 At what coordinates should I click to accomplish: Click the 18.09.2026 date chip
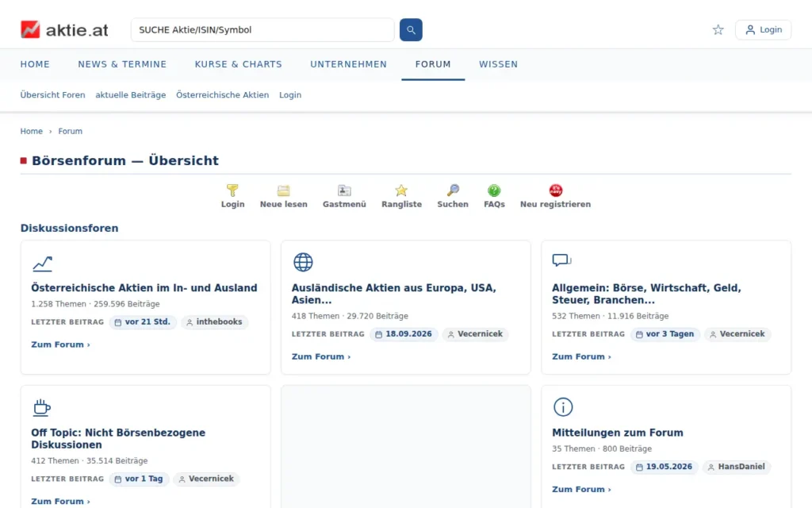(404, 334)
